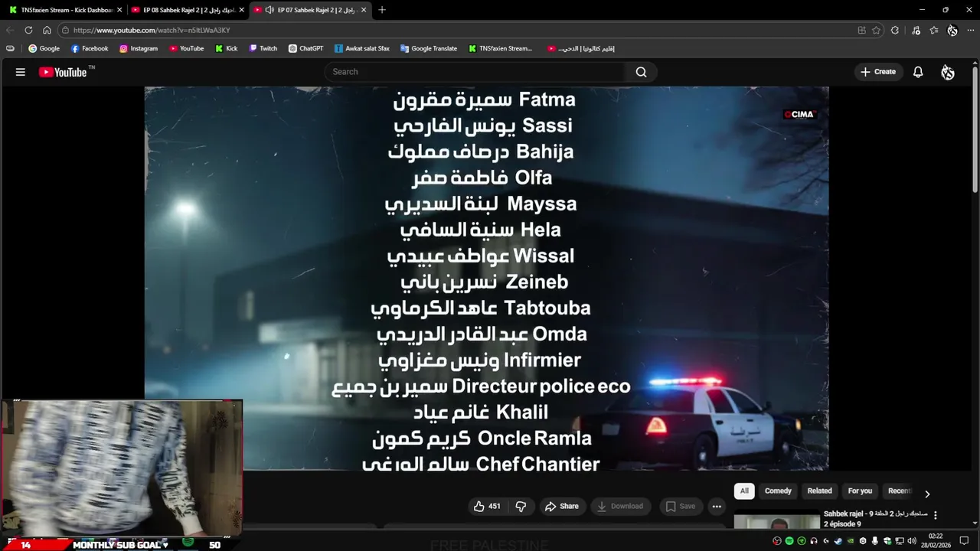Bookmark this page with star icon
The image size is (980, 551).
coord(877,30)
